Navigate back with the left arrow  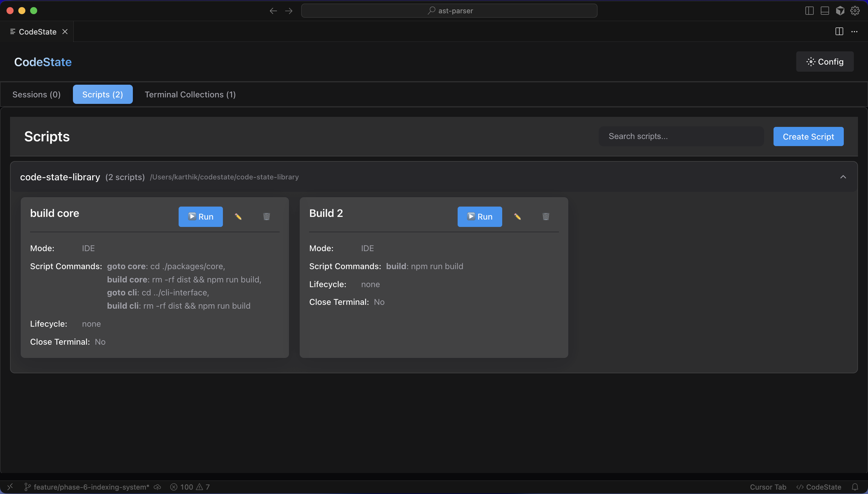[x=273, y=11]
